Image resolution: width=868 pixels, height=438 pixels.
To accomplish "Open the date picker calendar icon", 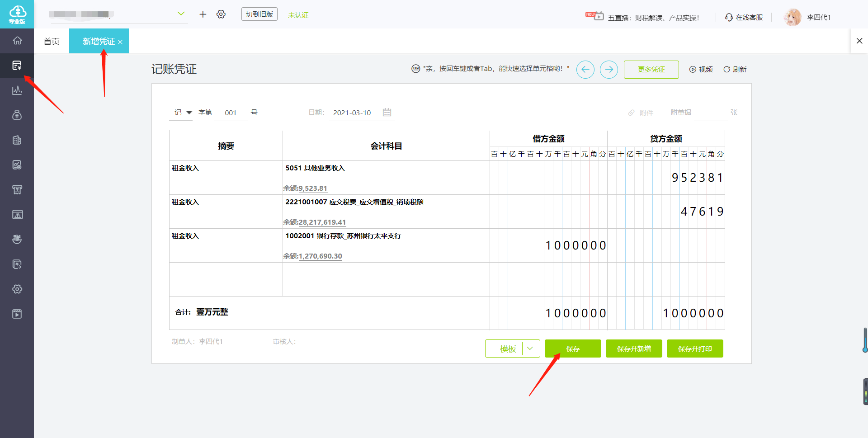I will 387,113.
